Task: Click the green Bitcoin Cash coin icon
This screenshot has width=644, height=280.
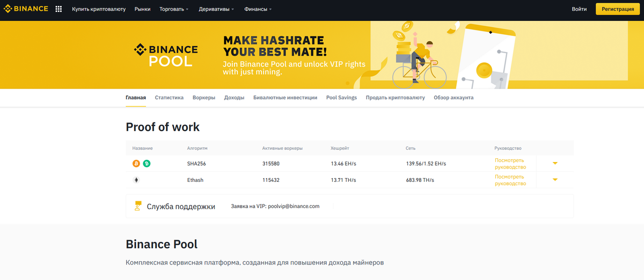Action: coord(147,164)
